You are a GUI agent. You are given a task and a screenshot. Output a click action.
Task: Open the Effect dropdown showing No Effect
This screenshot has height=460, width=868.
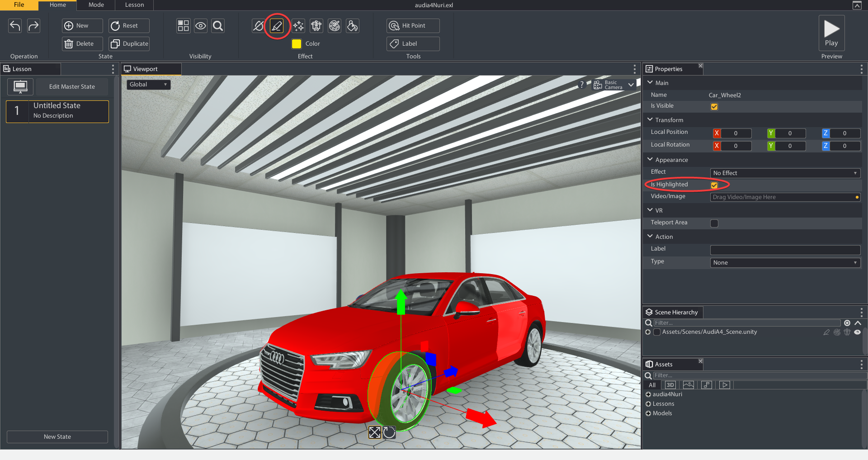(785, 173)
